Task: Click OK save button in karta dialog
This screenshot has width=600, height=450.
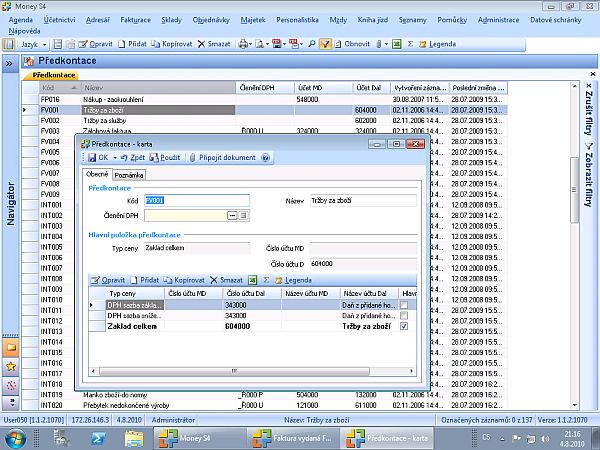Action: [x=98, y=157]
